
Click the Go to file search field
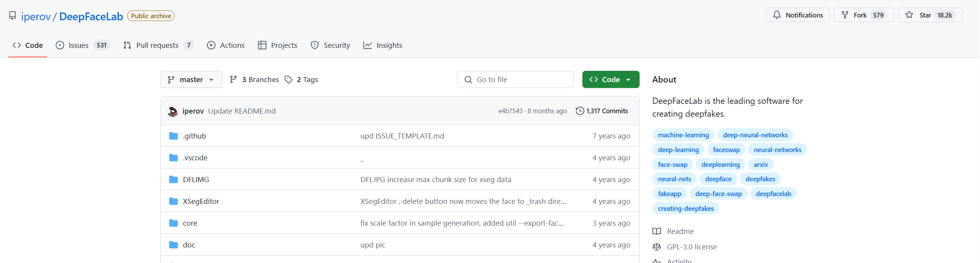point(515,80)
